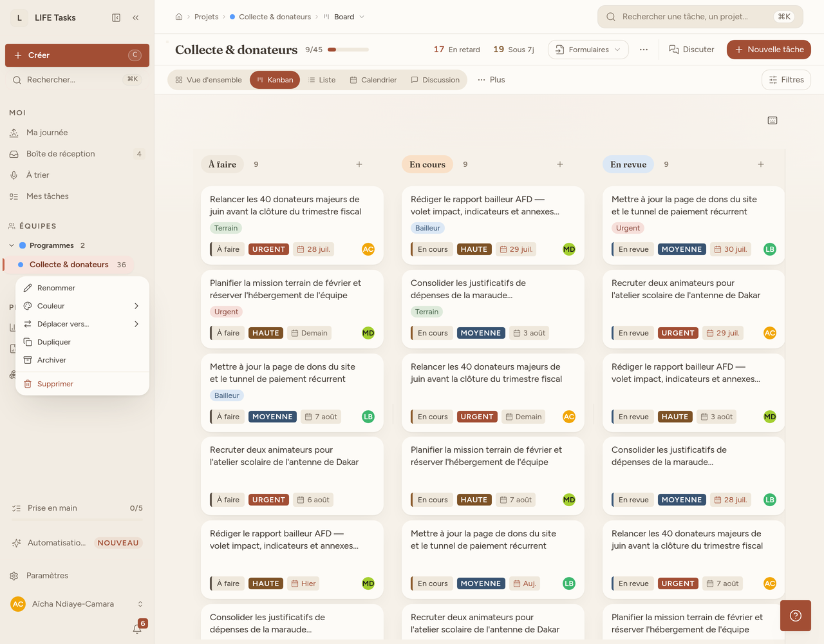Open the Aïcha Ndiaye-Camara account switcher

point(77,604)
